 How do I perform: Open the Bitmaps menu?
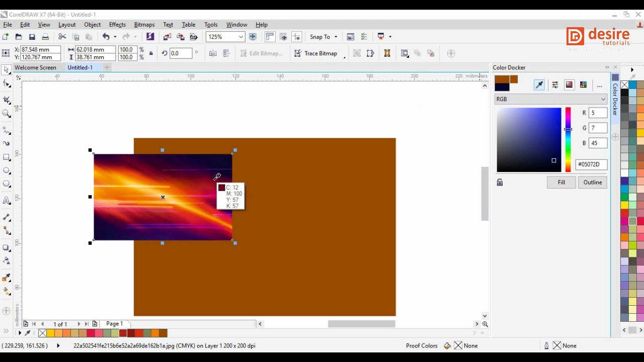click(144, 25)
